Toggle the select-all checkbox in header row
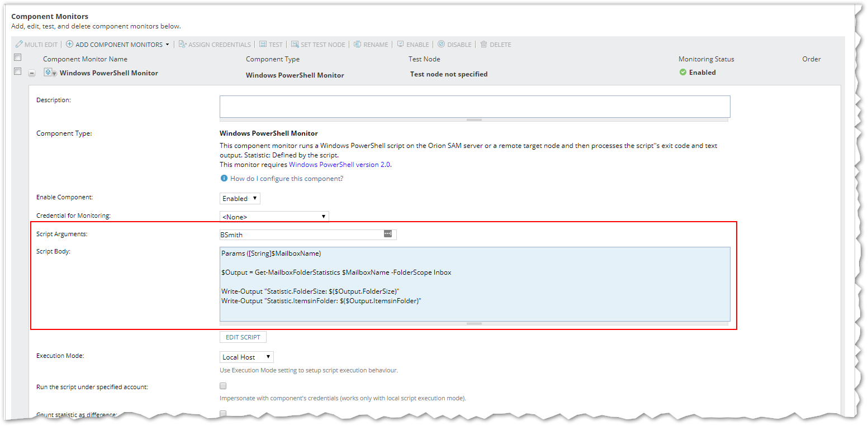The height and width of the screenshot is (426, 868). click(18, 57)
